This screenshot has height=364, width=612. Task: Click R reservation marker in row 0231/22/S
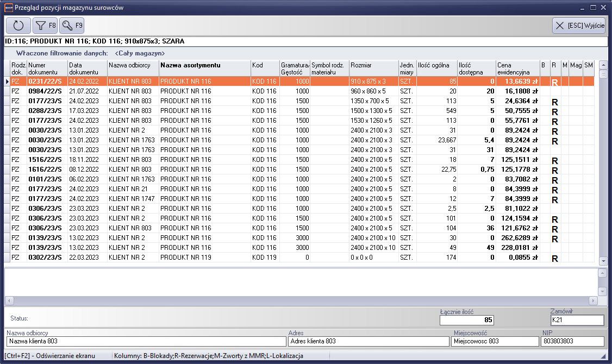tap(555, 82)
